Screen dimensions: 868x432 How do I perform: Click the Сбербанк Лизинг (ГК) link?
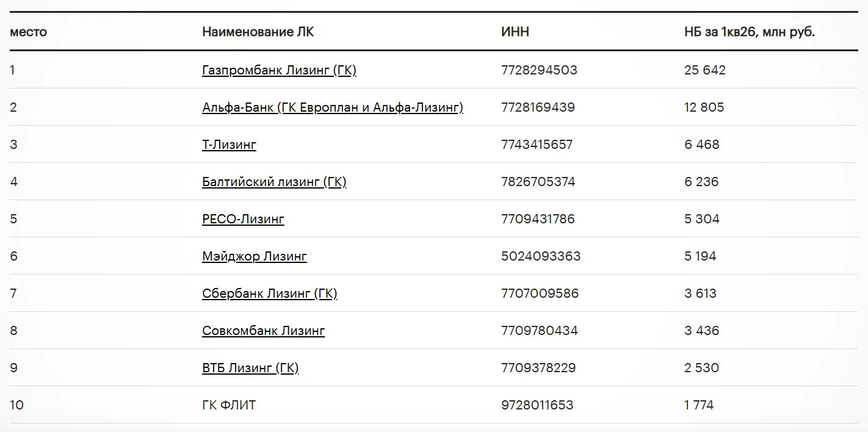click(x=270, y=293)
